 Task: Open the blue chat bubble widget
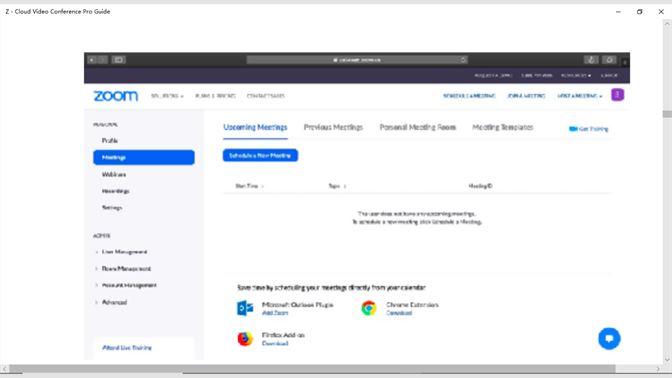609,339
